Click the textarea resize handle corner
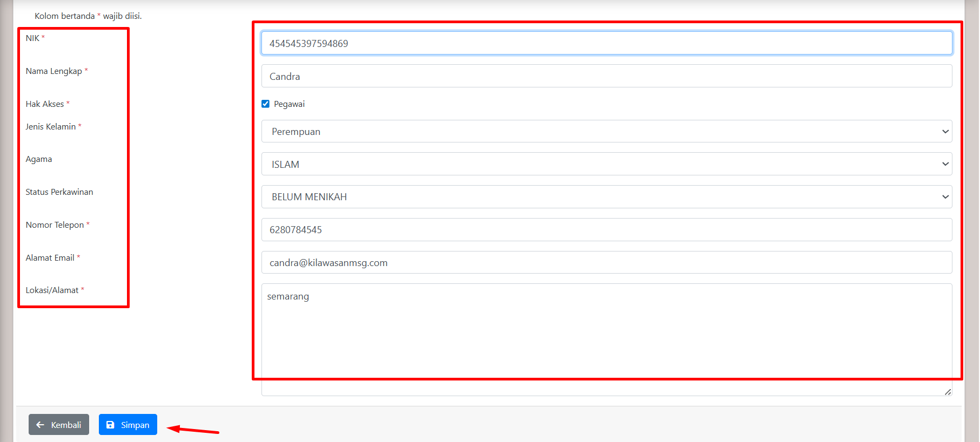Viewport: 980px width, 442px height. point(948,392)
